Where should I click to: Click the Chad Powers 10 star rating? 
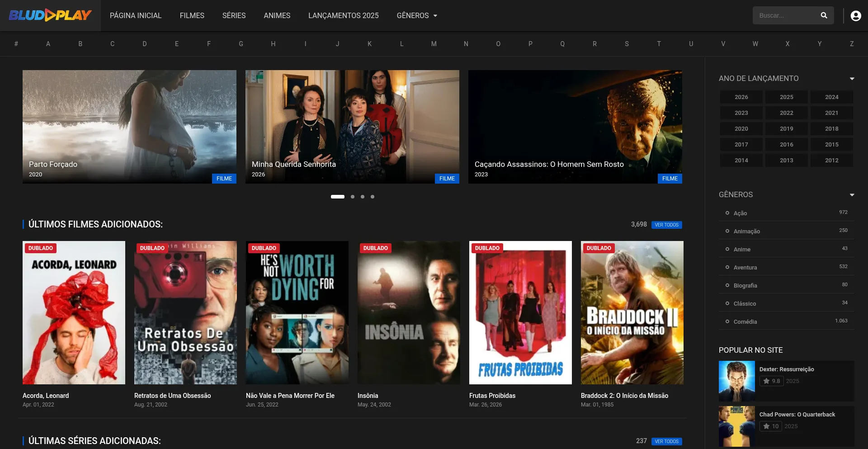pyautogui.click(x=771, y=426)
